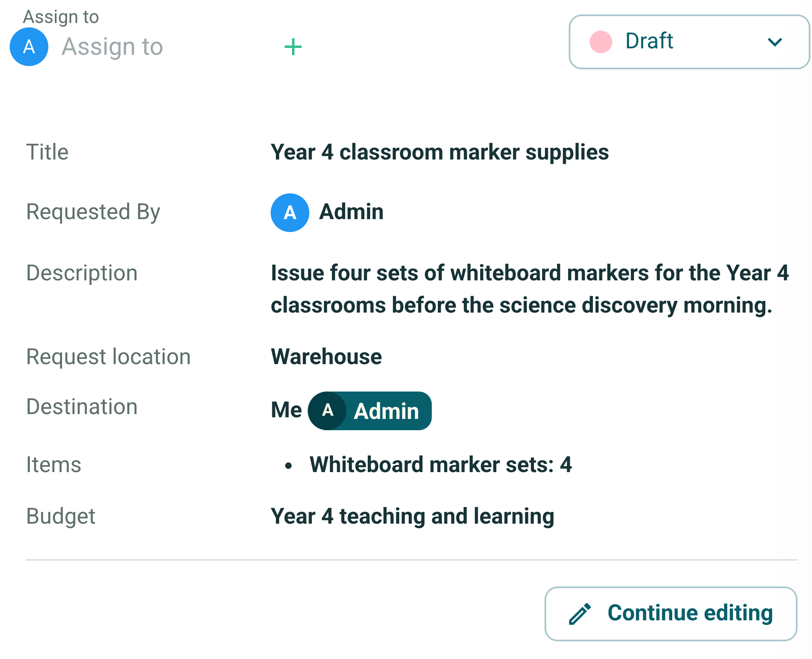Click the Items field label
The width and height of the screenshot is (812, 659).
pos(54,464)
